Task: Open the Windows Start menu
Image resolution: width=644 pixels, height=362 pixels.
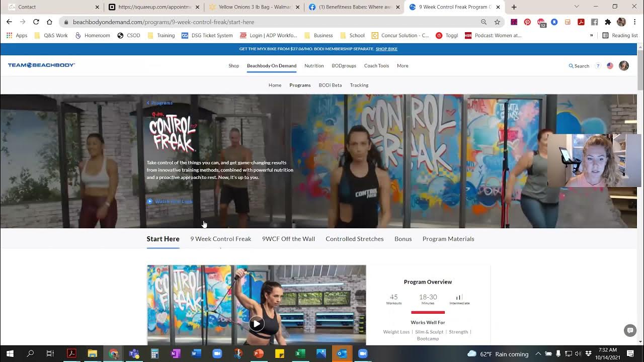Action: 10,353
